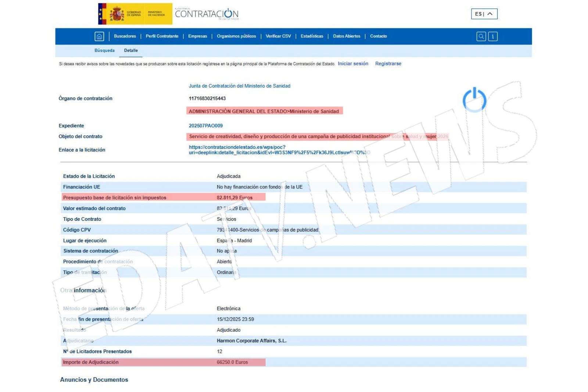
Task: Expand the ES language selector chevron
Action: pyautogui.click(x=489, y=14)
